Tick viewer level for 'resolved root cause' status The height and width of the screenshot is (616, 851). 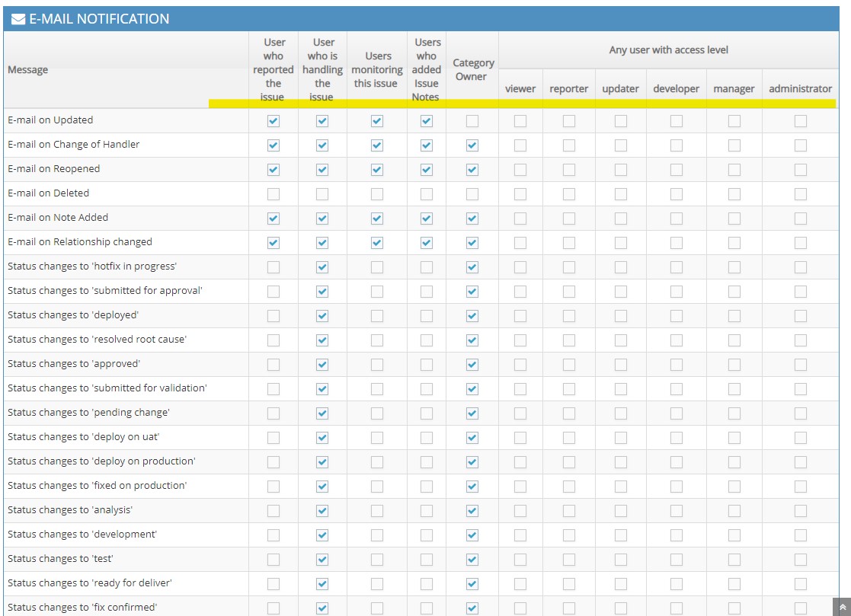[x=520, y=340]
